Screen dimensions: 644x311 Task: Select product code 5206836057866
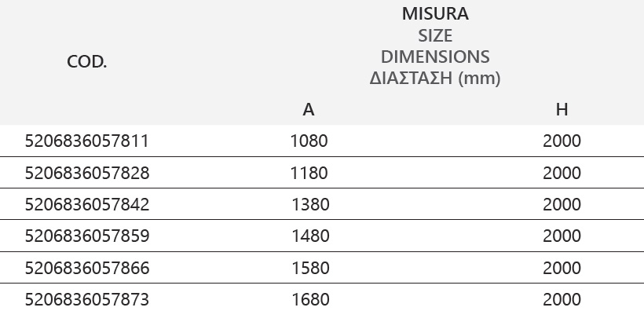click(87, 268)
